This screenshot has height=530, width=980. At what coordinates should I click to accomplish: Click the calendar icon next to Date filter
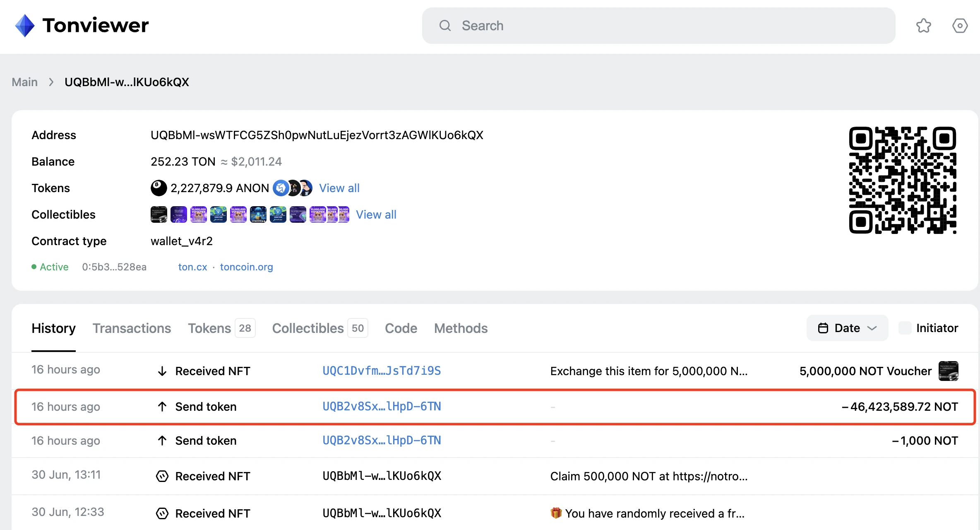[823, 328]
